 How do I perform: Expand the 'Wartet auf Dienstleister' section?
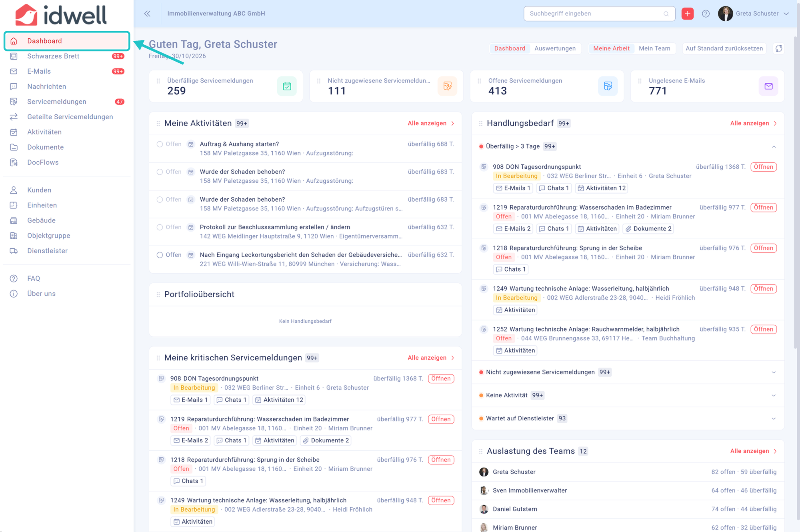coord(774,419)
